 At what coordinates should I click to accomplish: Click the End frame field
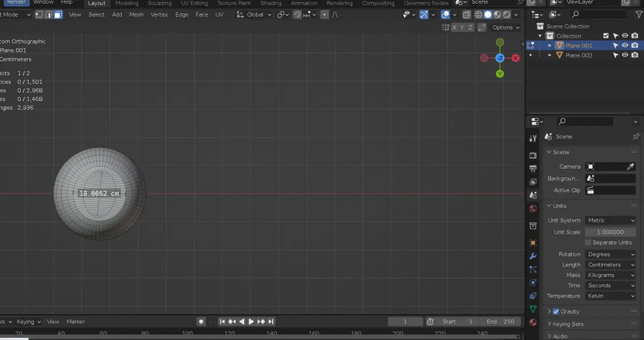tap(501, 321)
